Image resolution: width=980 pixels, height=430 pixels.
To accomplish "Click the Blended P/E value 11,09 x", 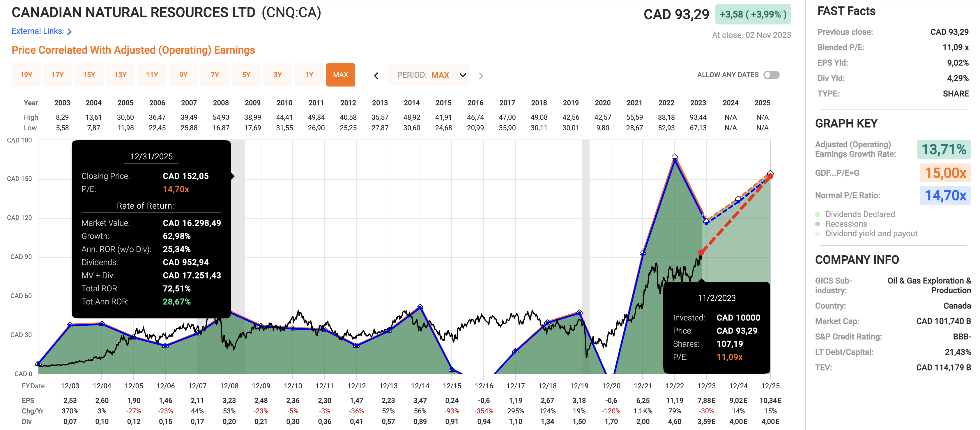I will coord(955,47).
